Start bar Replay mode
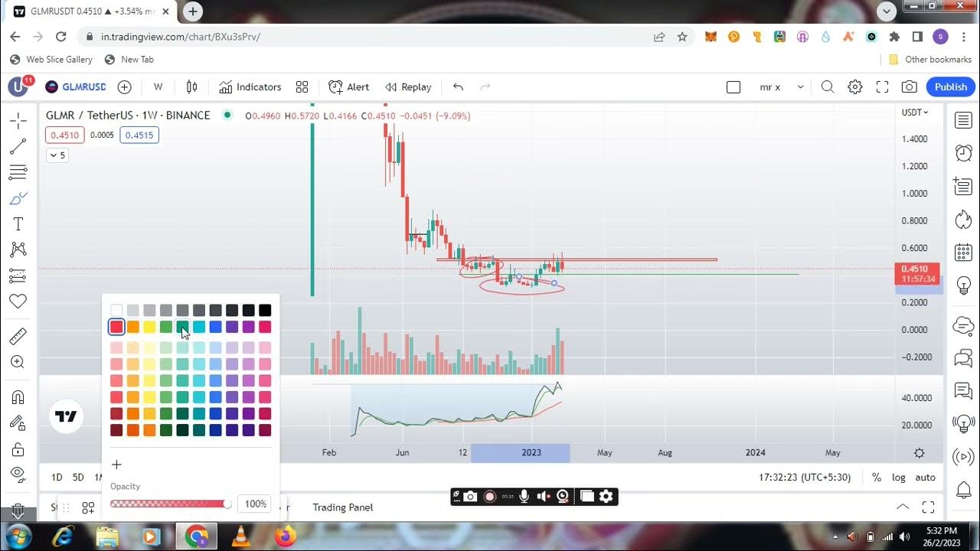980x551 pixels. click(x=408, y=87)
